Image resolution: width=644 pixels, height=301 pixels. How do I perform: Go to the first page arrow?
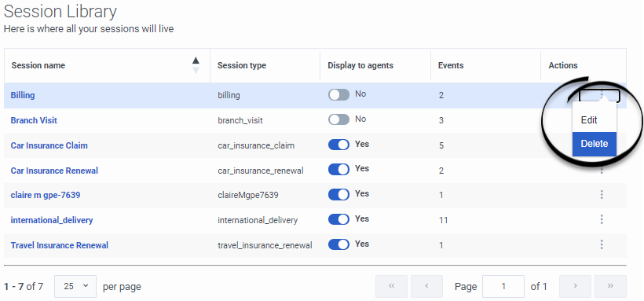point(391,286)
